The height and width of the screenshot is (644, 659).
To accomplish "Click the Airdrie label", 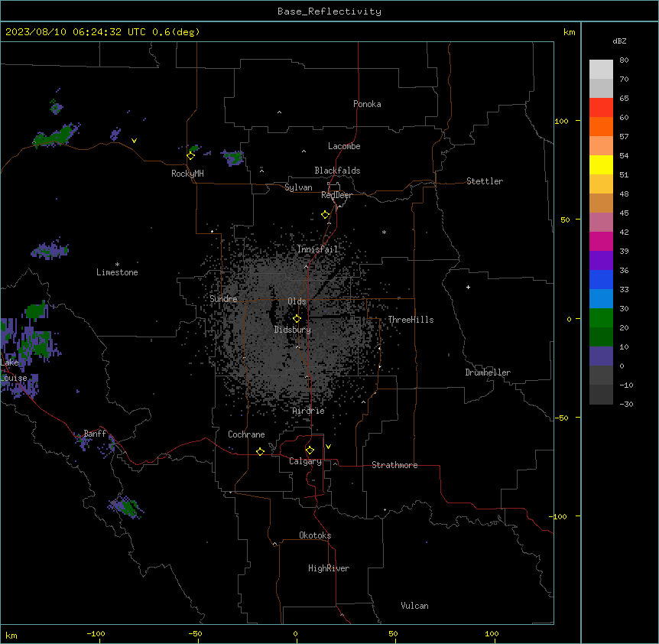I will pyautogui.click(x=309, y=411).
